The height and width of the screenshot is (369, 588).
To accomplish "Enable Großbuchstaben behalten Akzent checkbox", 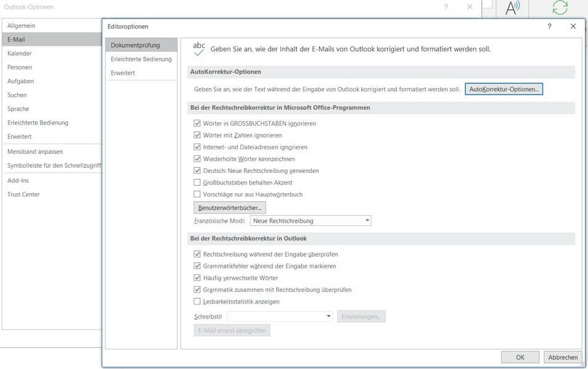I will coord(197,183).
